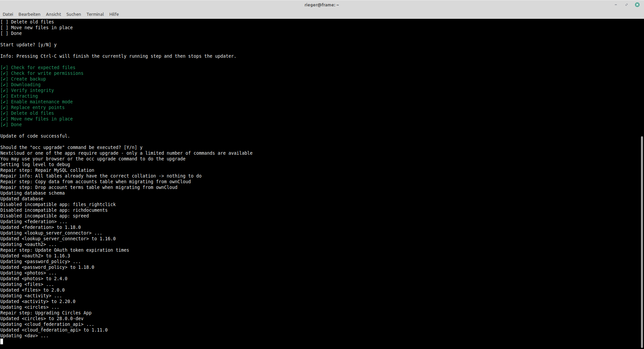Image resolution: width=644 pixels, height=349 pixels.
Task: Maximize the terminal window
Action: coord(627,5)
